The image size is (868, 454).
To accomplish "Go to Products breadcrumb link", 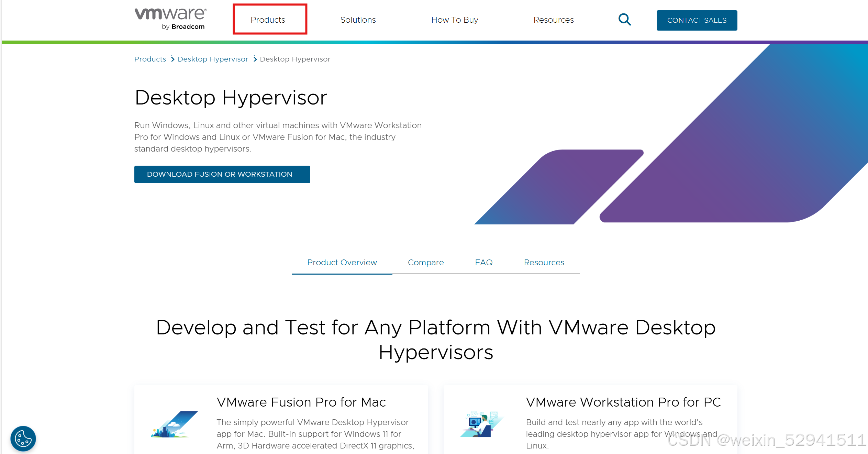I will point(150,59).
